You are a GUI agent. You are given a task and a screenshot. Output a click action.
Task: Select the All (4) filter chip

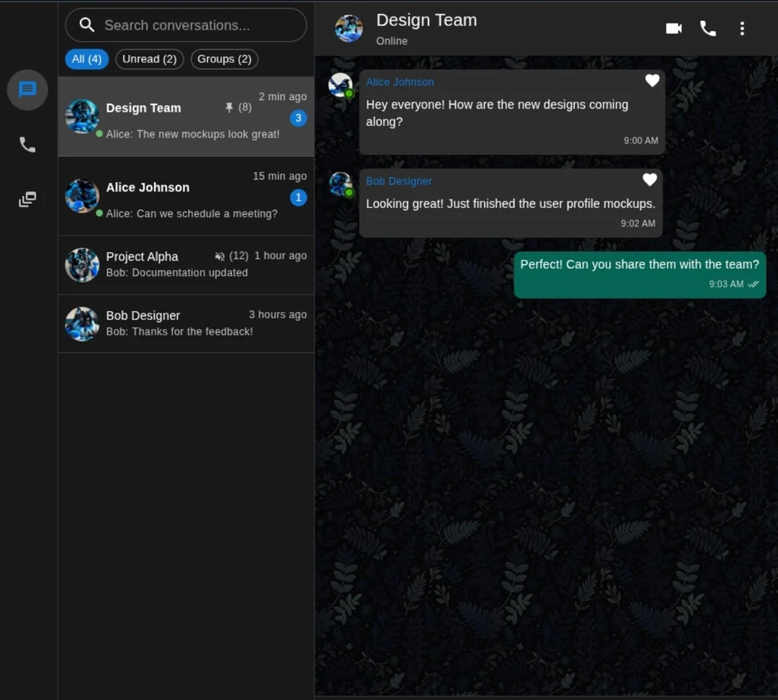click(x=86, y=59)
